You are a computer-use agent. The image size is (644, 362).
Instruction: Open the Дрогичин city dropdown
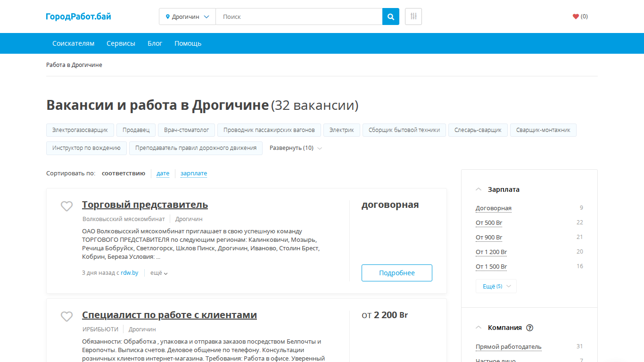click(187, 16)
